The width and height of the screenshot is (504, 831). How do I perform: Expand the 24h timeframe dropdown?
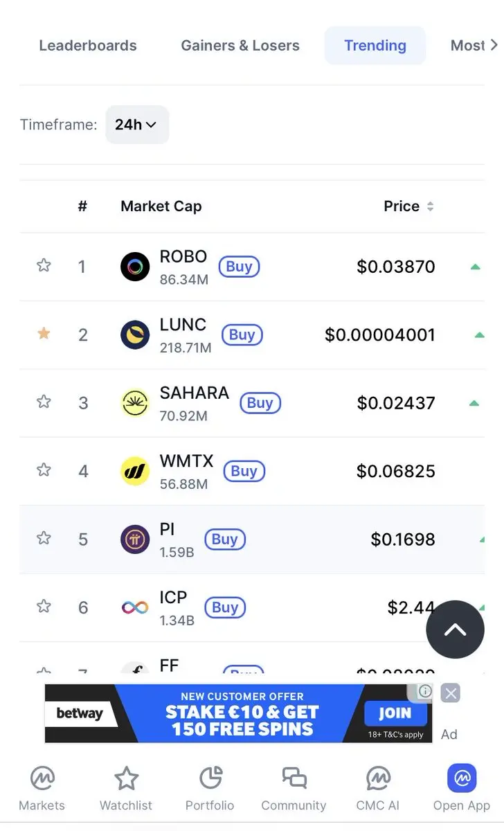point(136,125)
